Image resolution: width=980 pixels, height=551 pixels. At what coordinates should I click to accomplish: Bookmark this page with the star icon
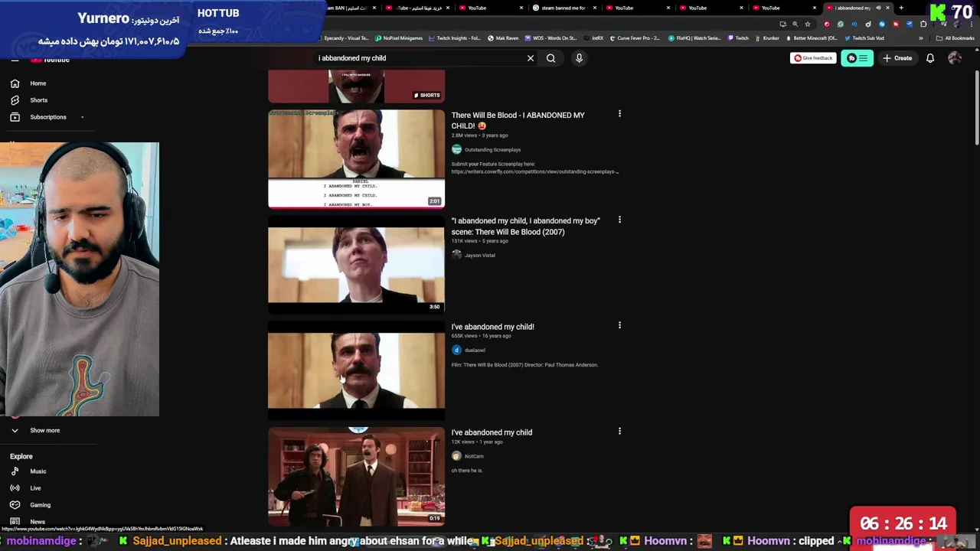(x=807, y=24)
